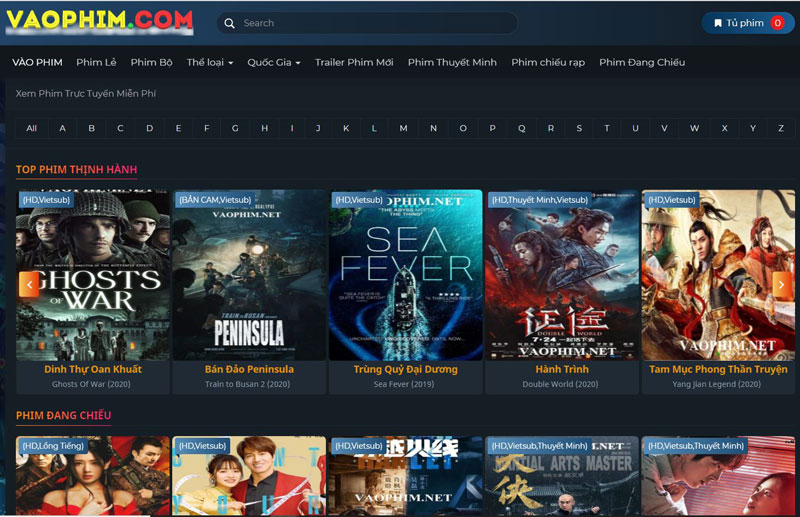This screenshot has width=800, height=517.
Task: Filter movies by letter S
Action: [x=579, y=128]
